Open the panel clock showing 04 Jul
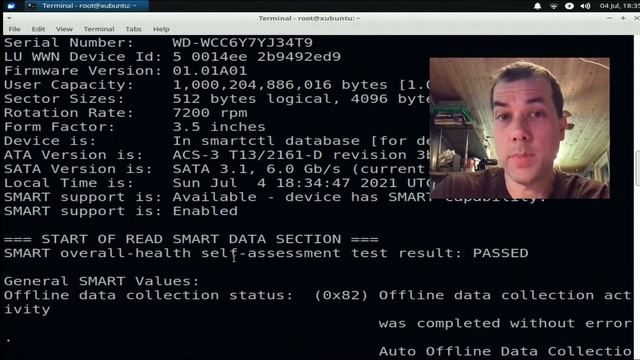 click(619, 6)
